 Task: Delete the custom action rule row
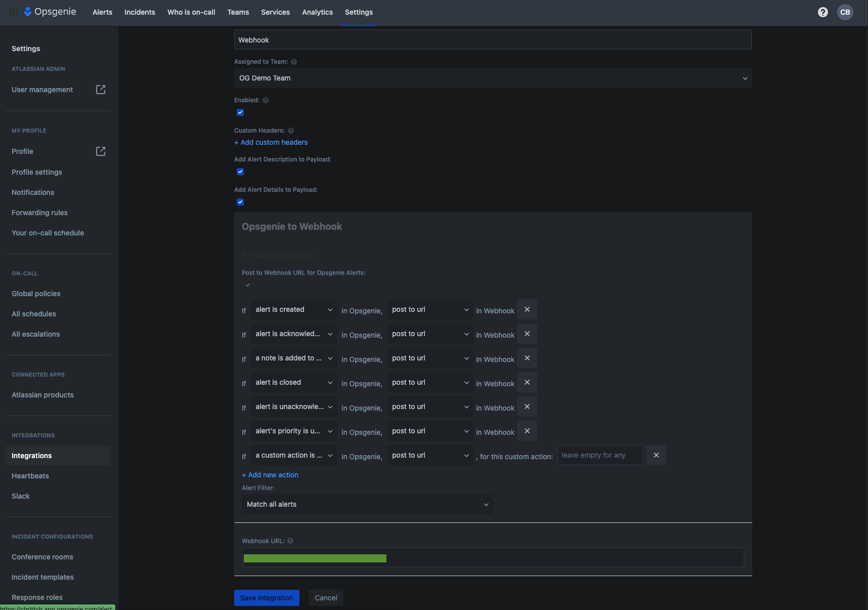(x=656, y=455)
